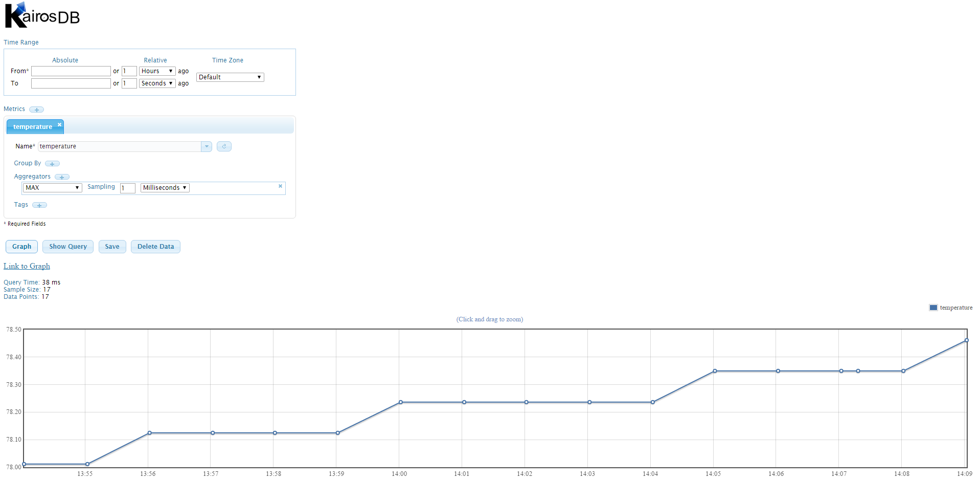This screenshot has width=980, height=480.
Task: Close the temperature metric tab via its x
Action: [59, 124]
